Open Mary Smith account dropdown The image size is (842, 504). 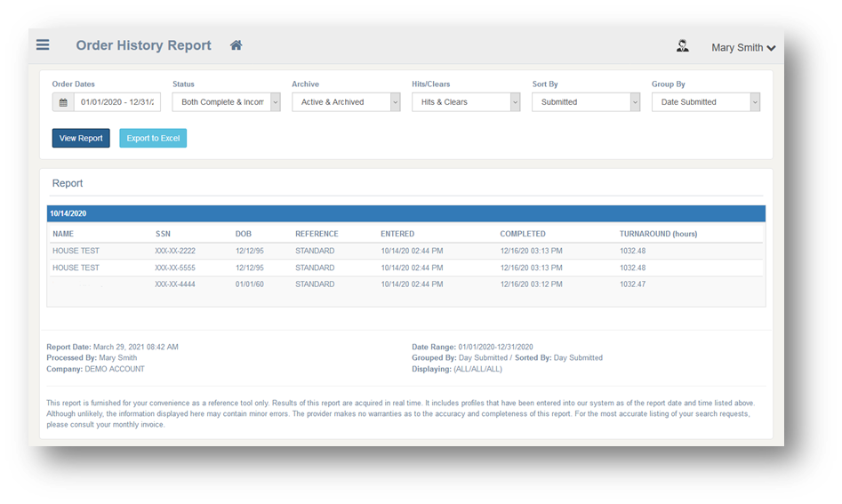(743, 48)
